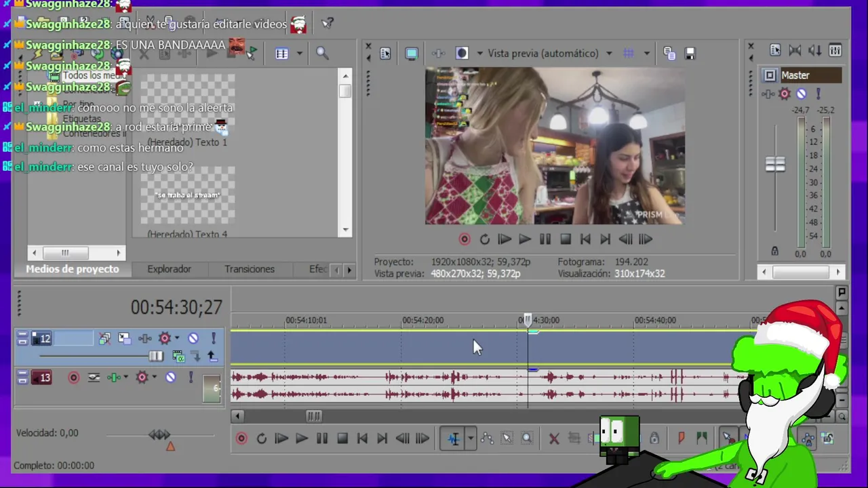Click the master bus horizontal scrollbar
868x488 pixels.
(801, 272)
